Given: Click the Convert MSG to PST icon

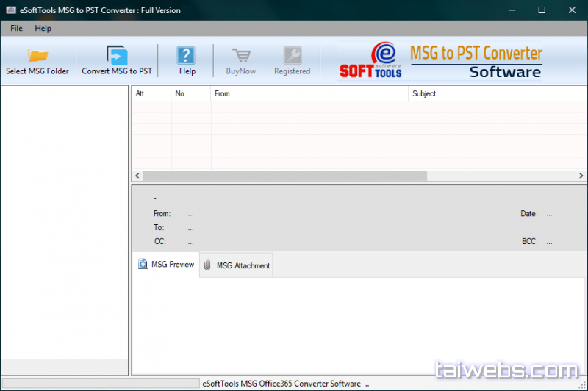Looking at the screenshot, I should click(117, 56).
